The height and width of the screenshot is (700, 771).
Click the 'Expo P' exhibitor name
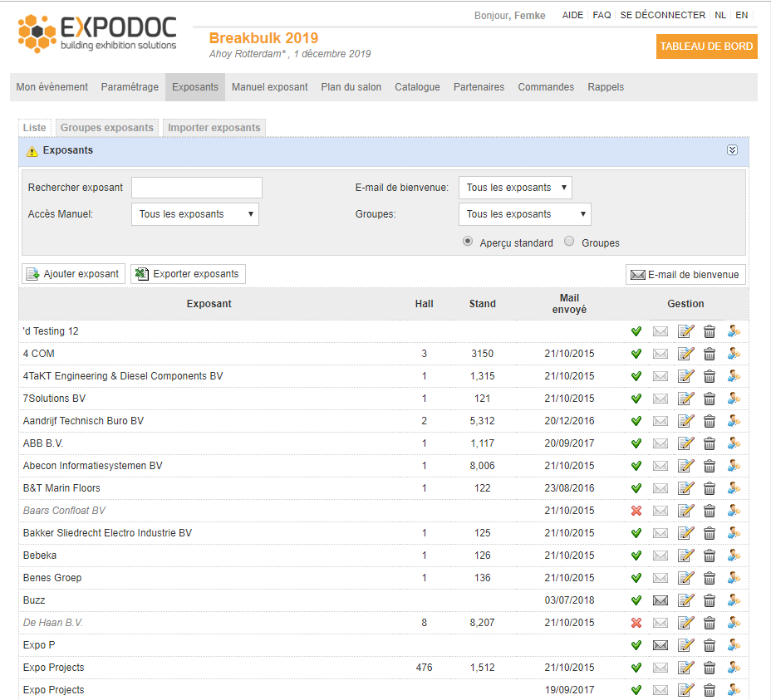coord(39,645)
